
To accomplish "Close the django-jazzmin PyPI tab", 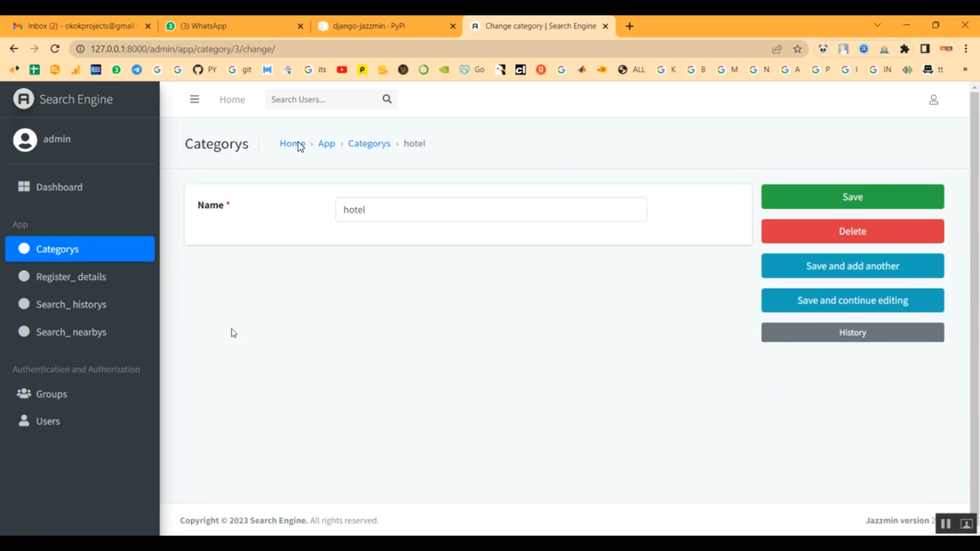I will coord(453,26).
